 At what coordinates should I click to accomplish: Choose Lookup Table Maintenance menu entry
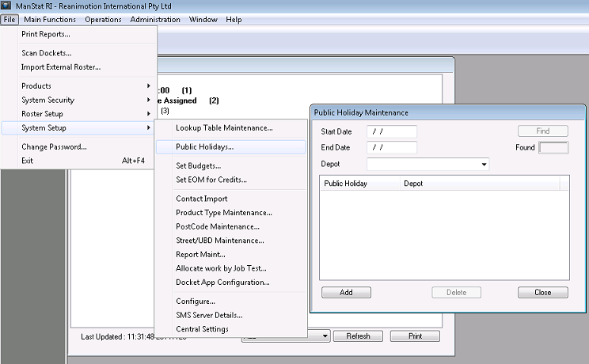(224, 127)
